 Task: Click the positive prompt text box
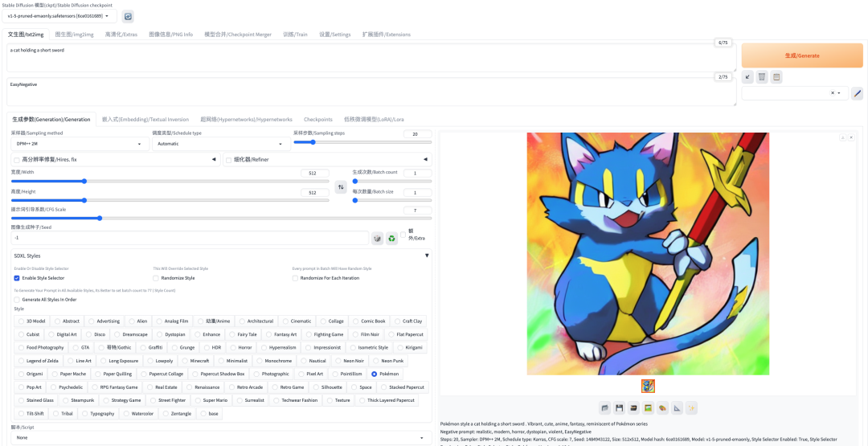tap(371, 58)
